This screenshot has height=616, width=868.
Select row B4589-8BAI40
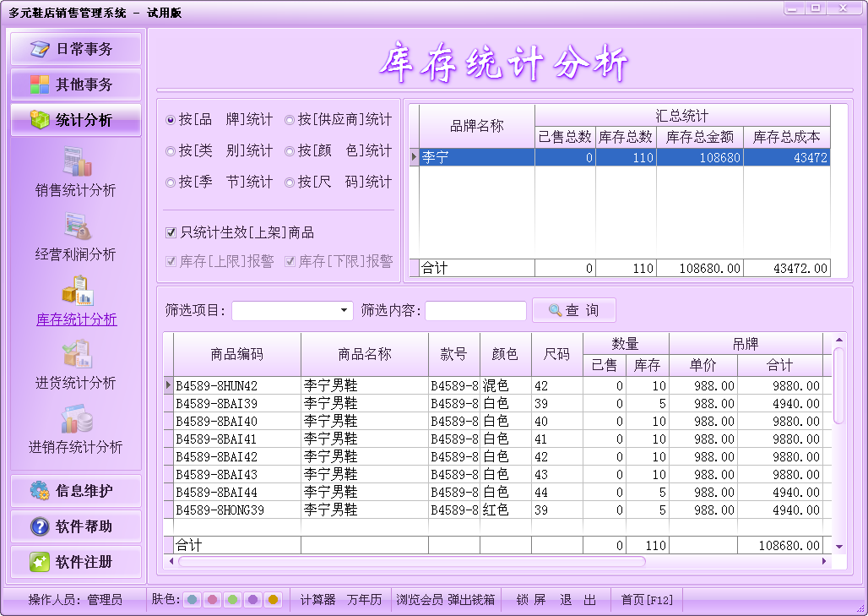(497, 421)
